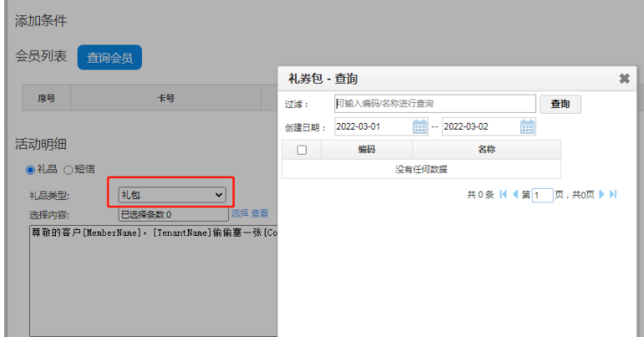
Task: Tick the select-all checkbox in table header
Action: coord(302,150)
